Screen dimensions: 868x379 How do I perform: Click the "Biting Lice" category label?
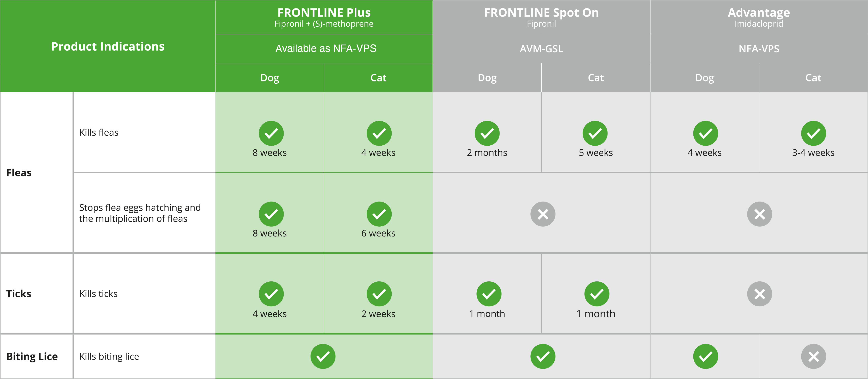coord(32,357)
